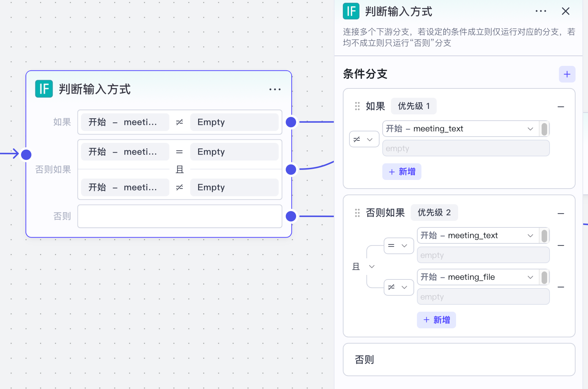Click the 新增 button in the 如果 branch
Image resolution: width=588 pixels, height=389 pixels.
pos(402,172)
